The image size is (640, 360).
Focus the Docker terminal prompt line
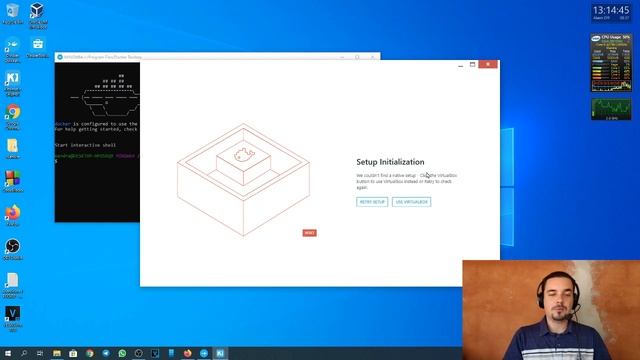tap(56, 161)
